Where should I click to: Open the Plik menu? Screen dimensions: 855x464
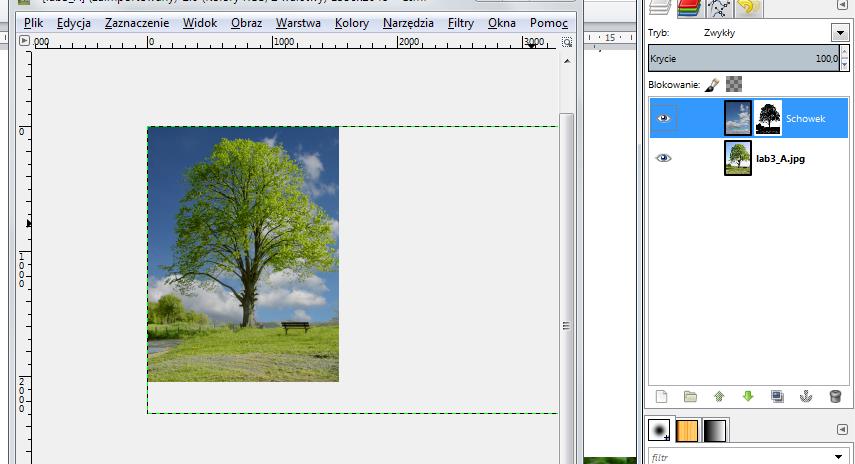(34, 23)
